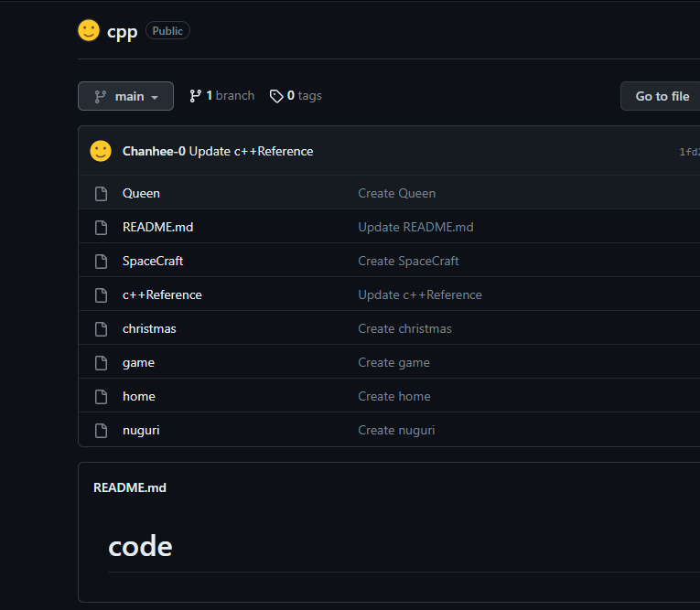Click the file icon beside nuguri

pos(102,430)
